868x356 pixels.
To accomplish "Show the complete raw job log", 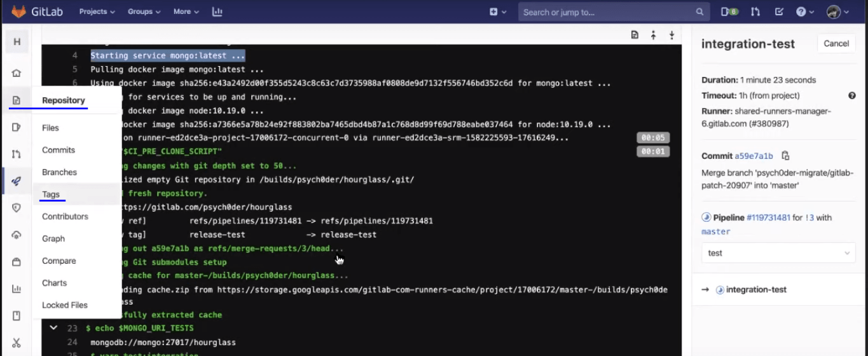I will (635, 35).
